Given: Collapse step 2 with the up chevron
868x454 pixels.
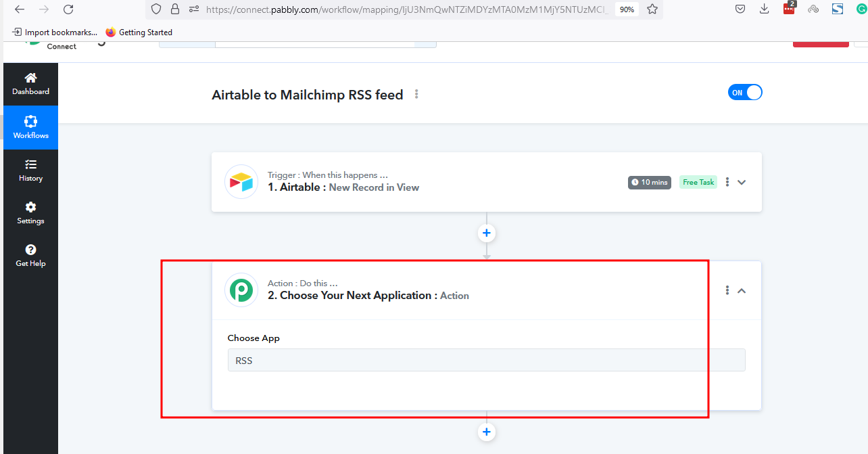Looking at the screenshot, I should pyautogui.click(x=742, y=290).
